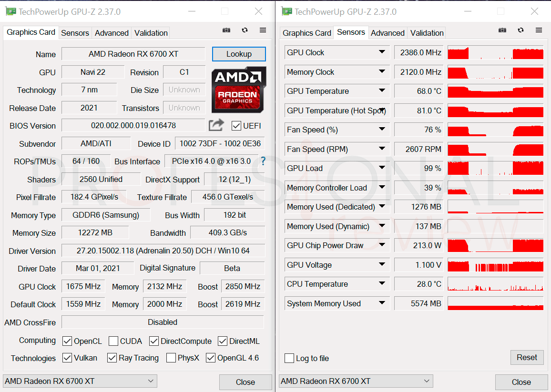Click the GPU Chip Power Draw 213.0 W value
Screen dimensions: 551x392
[x=418, y=245]
